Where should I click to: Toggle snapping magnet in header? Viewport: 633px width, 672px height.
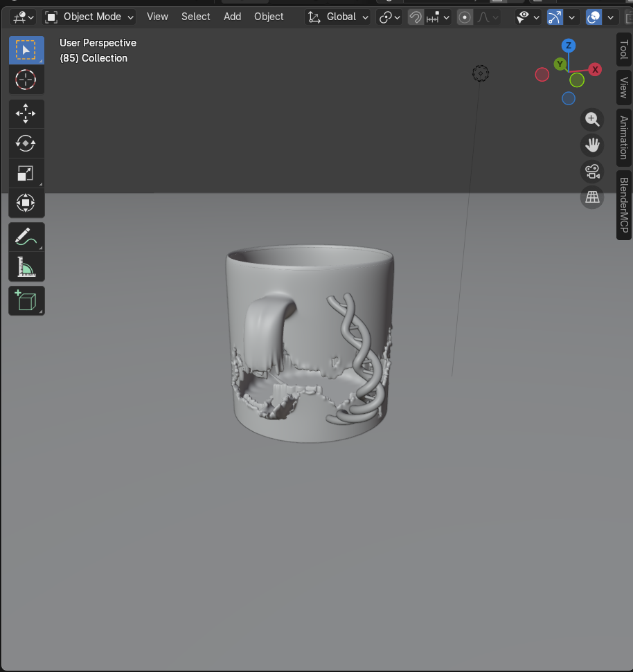416,17
